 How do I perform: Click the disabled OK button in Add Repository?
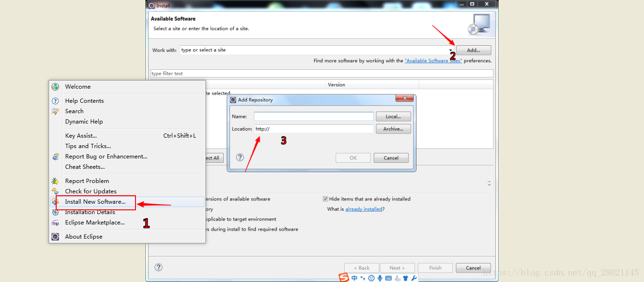coord(353,158)
